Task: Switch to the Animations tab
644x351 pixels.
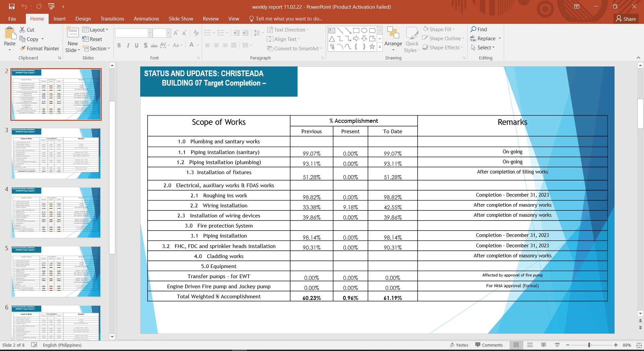Action: tap(146, 19)
